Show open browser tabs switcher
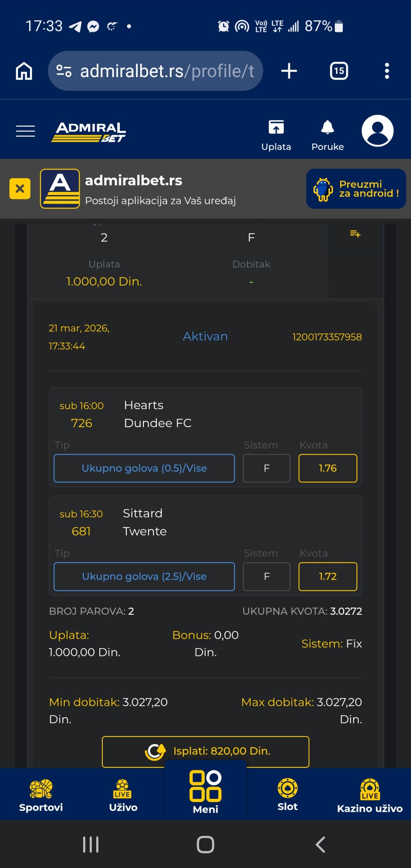This screenshot has width=411, height=868. click(x=339, y=71)
